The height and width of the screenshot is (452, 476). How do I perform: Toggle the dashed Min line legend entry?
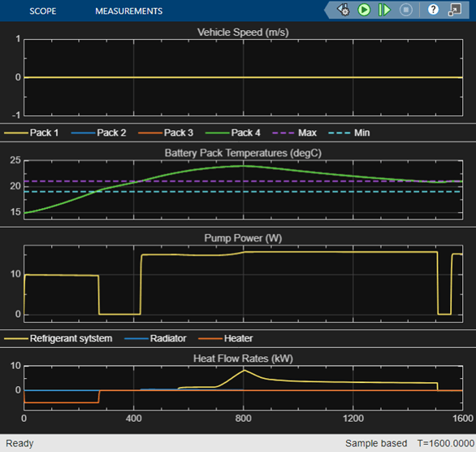pos(349,133)
